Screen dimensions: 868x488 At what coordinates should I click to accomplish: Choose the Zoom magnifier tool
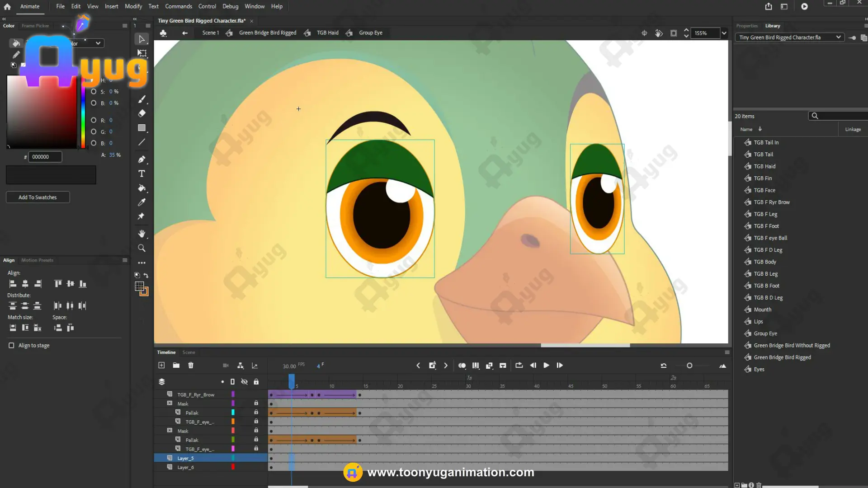[x=142, y=248]
